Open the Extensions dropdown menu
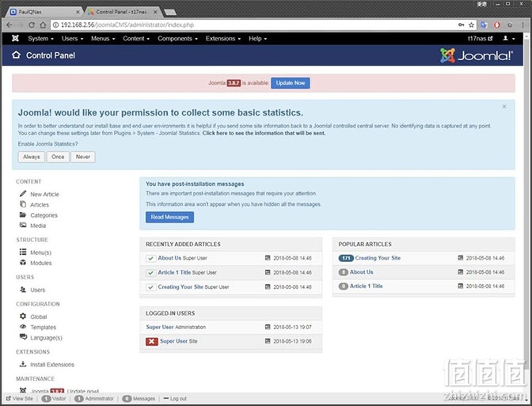The height and width of the screenshot is (406, 532). (223, 38)
